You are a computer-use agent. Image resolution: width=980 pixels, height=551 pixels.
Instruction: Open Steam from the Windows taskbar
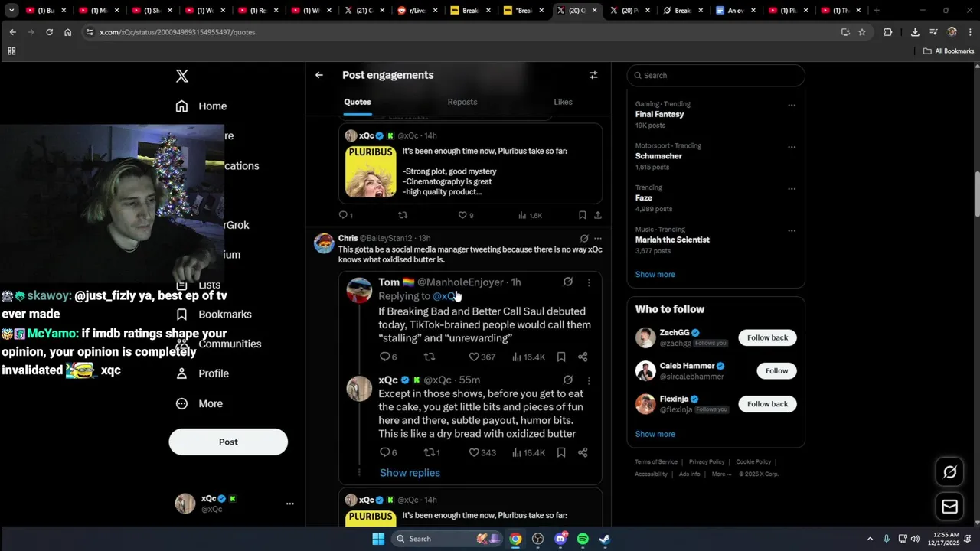point(605,539)
